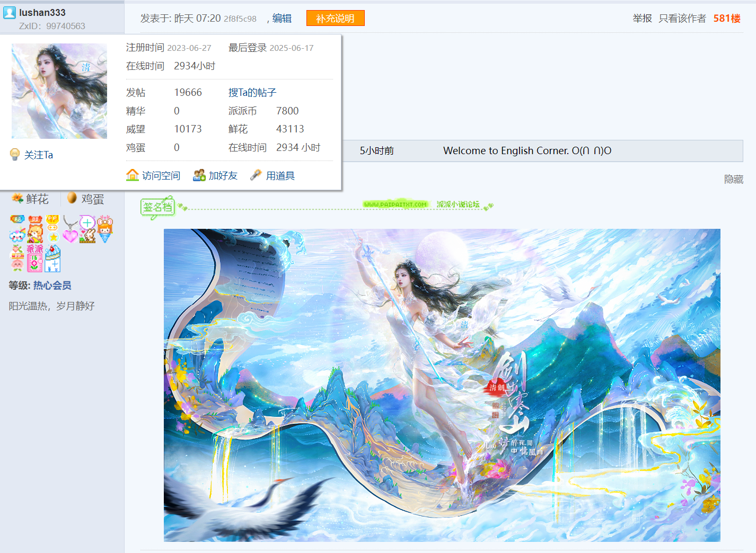Click the egg icon beside 鸡蛋
756x553 pixels.
pos(72,198)
